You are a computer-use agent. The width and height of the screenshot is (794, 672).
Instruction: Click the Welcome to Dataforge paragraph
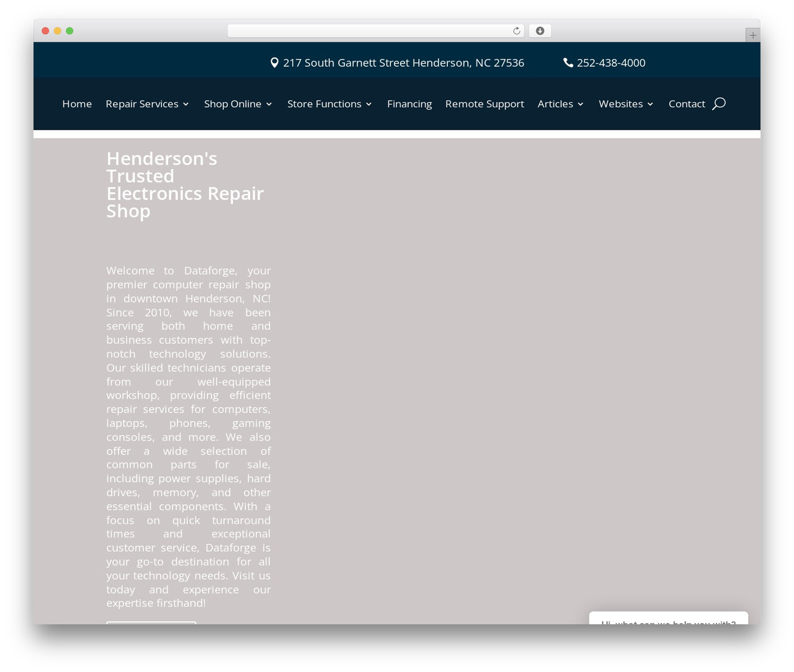pyautogui.click(x=189, y=437)
